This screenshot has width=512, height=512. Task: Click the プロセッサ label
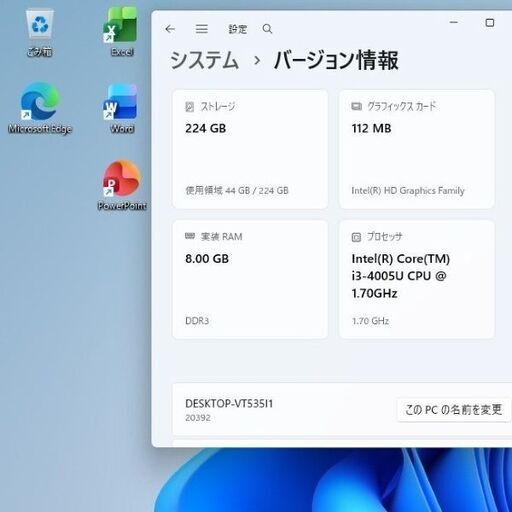pyautogui.click(x=385, y=237)
